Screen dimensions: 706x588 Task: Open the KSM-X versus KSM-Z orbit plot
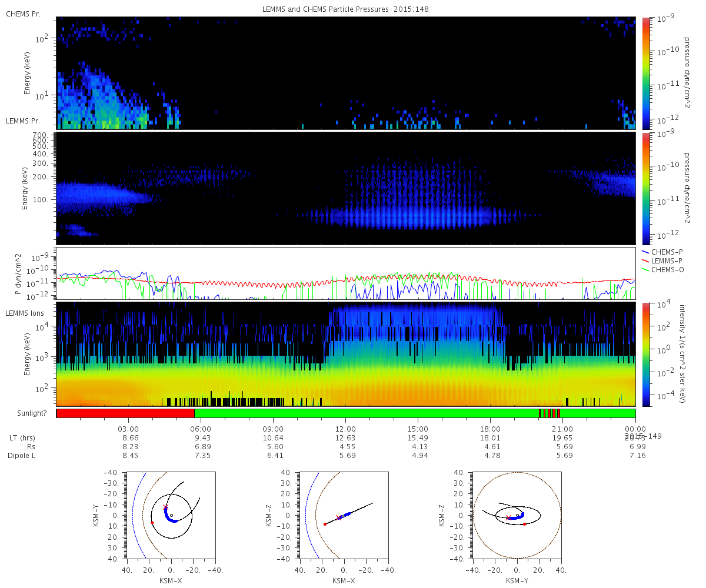[x=344, y=515]
